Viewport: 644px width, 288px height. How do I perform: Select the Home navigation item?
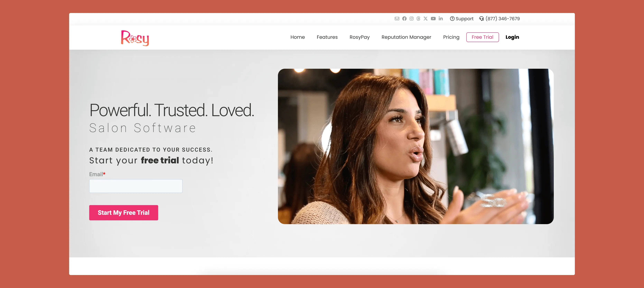point(297,37)
